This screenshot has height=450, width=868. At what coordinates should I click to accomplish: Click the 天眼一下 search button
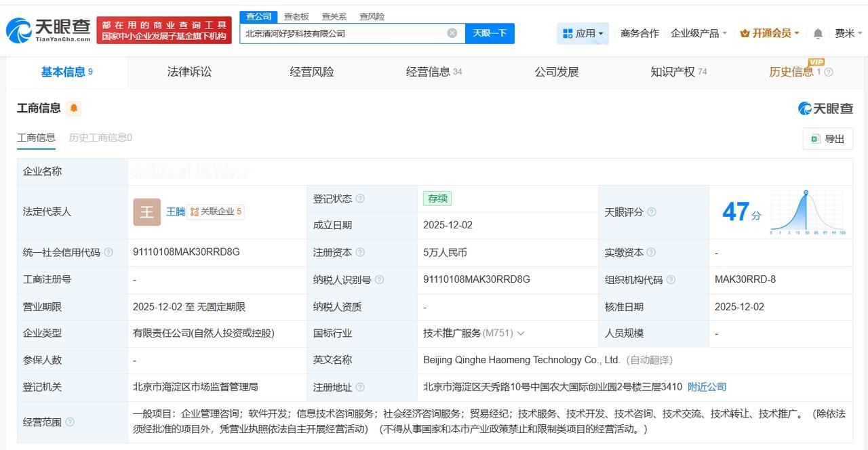coord(490,33)
